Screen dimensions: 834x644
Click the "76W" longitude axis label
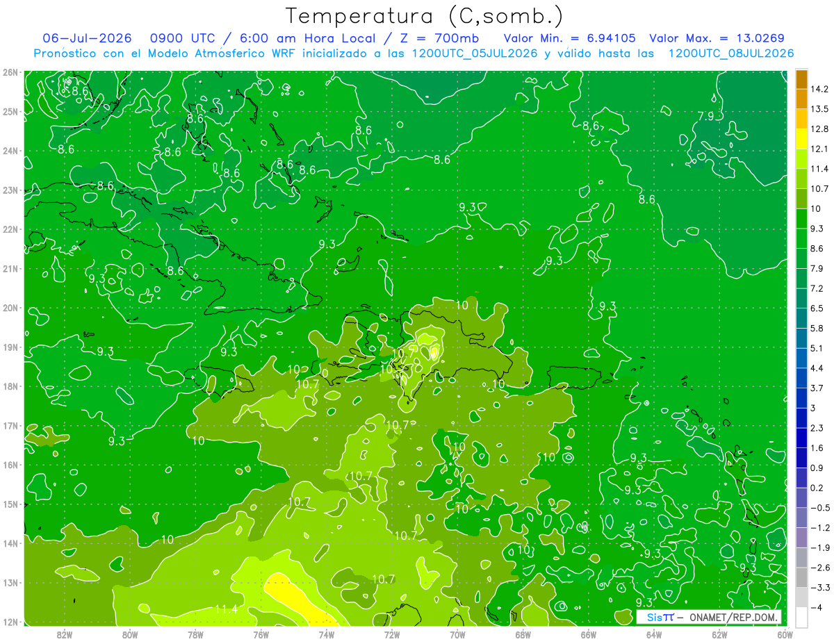click(x=261, y=634)
